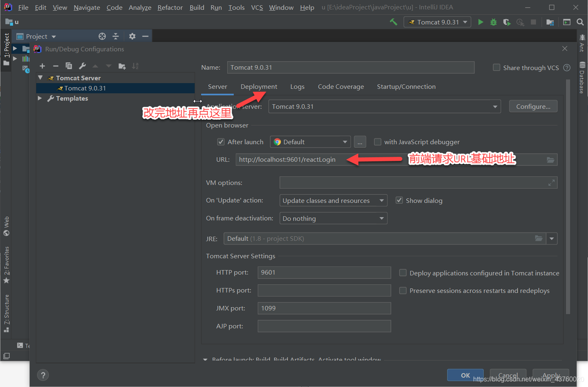Move configuration into new folder icon
588x387 pixels.
point(122,66)
